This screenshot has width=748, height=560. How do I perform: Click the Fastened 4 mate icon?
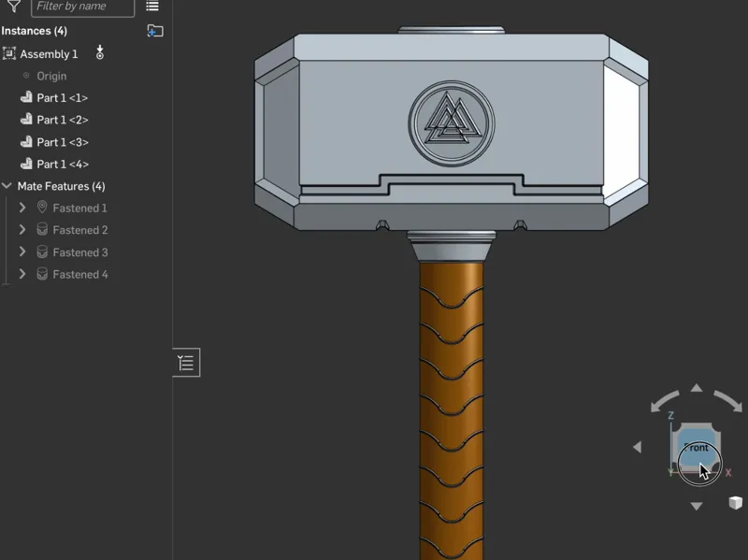coord(42,273)
